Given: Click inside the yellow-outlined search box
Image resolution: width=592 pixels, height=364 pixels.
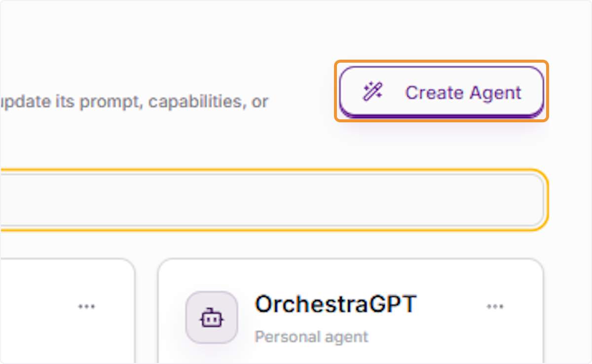Looking at the screenshot, I should [272, 200].
